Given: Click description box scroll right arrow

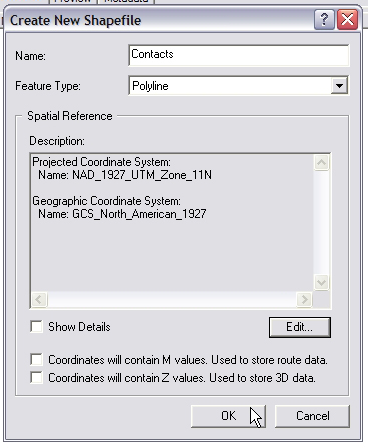Looking at the screenshot, I should coord(304,299).
